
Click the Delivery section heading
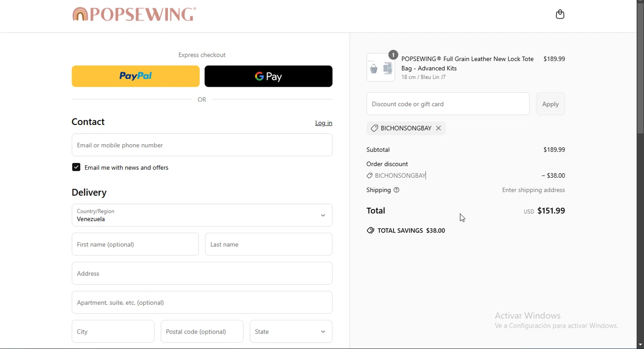coord(89,193)
